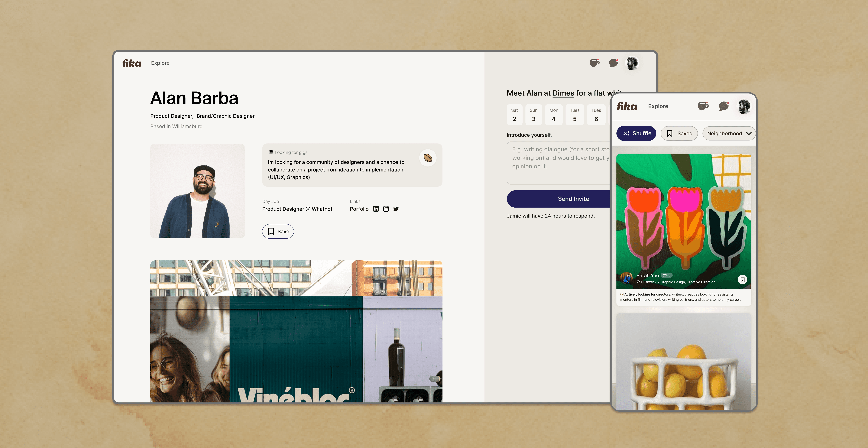Click the Bushwick location on Sarah's card
868x448 pixels.
tap(646, 282)
